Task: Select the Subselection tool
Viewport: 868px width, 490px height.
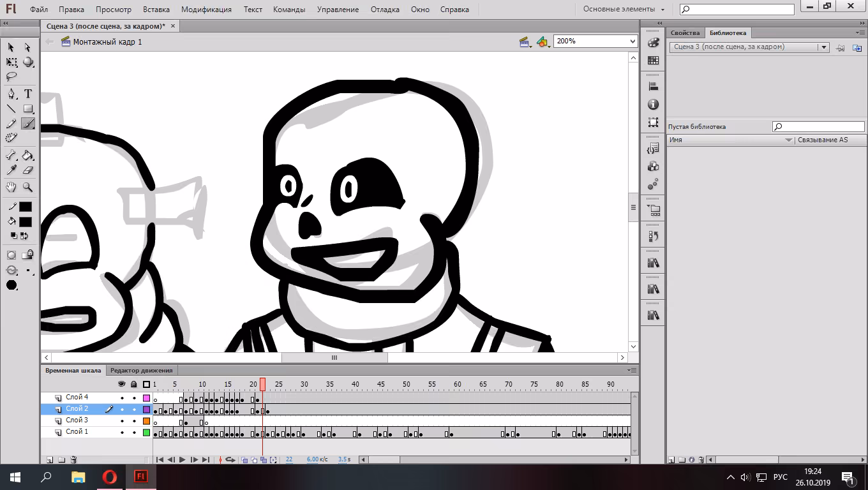Action: click(x=27, y=47)
